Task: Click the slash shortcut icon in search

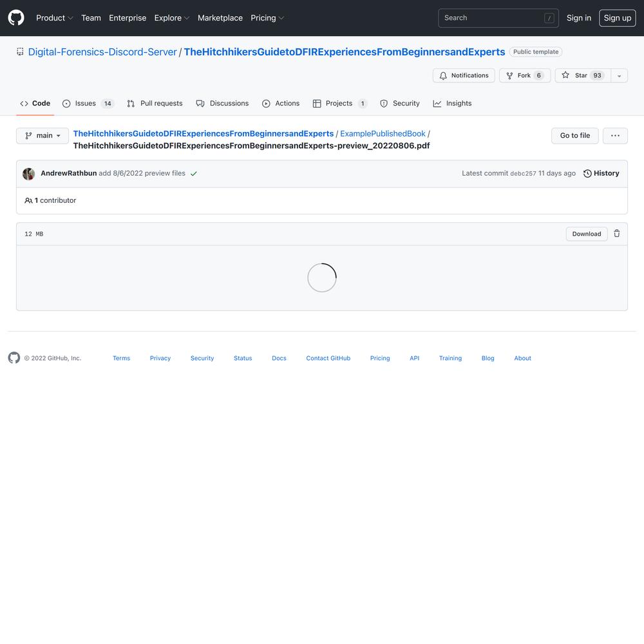Action: coord(549,18)
